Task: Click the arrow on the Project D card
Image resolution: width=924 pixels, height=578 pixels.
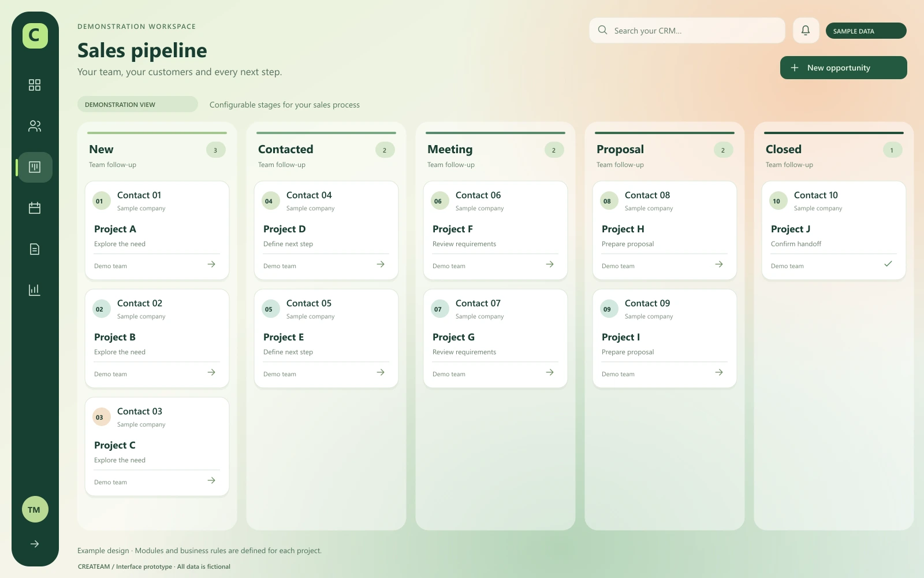Action: click(x=381, y=264)
